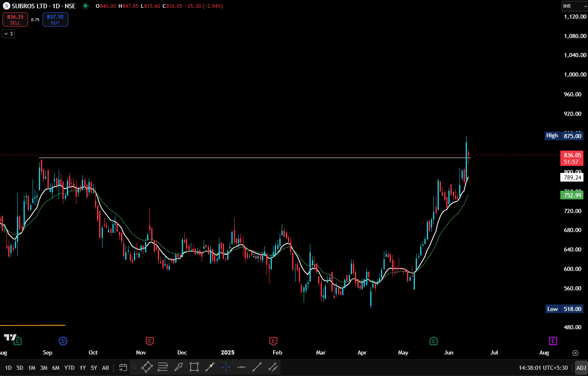The width and height of the screenshot is (588, 376).
Task: Select the rectangle drawing tool
Action: pos(194,367)
